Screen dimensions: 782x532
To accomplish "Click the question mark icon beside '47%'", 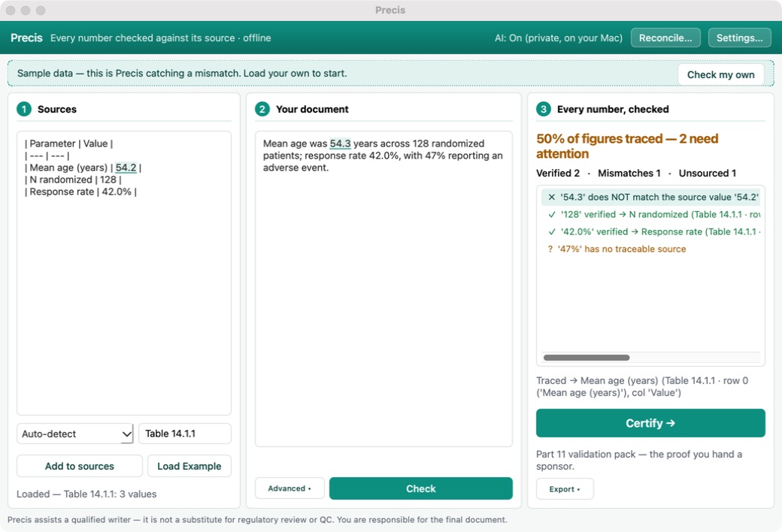I will pos(550,249).
